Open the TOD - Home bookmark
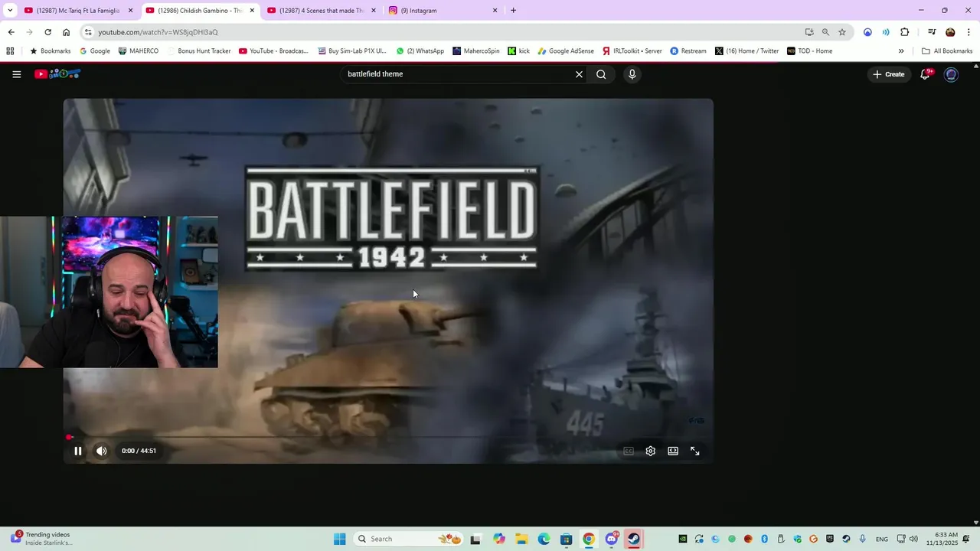Screen dimensions: 980x551 tap(809, 51)
